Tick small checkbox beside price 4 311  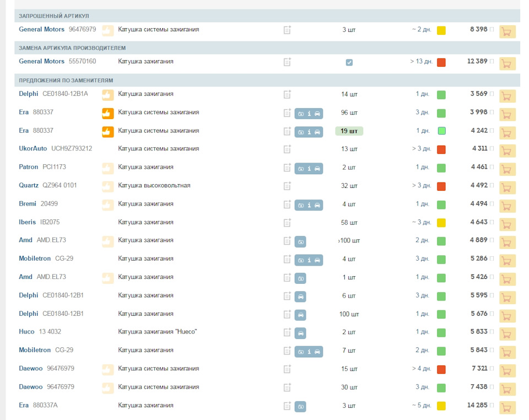(x=492, y=148)
